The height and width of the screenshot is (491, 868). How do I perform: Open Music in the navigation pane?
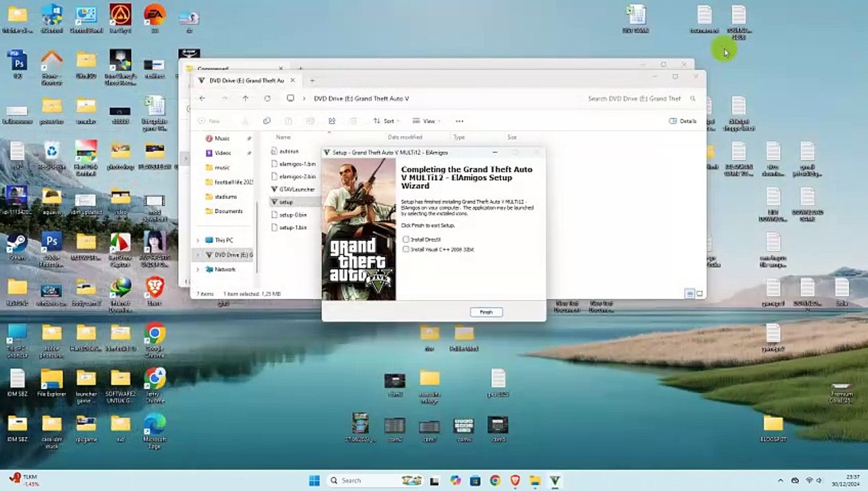click(222, 138)
